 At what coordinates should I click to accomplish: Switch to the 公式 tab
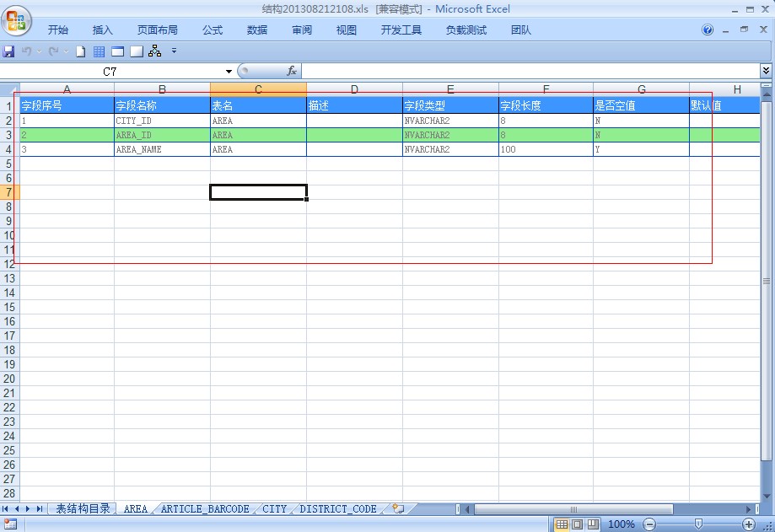(213, 30)
